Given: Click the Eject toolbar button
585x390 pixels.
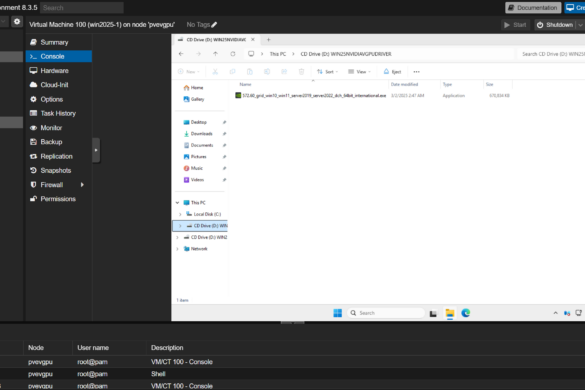Looking at the screenshot, I should click(x=392, y=72).
